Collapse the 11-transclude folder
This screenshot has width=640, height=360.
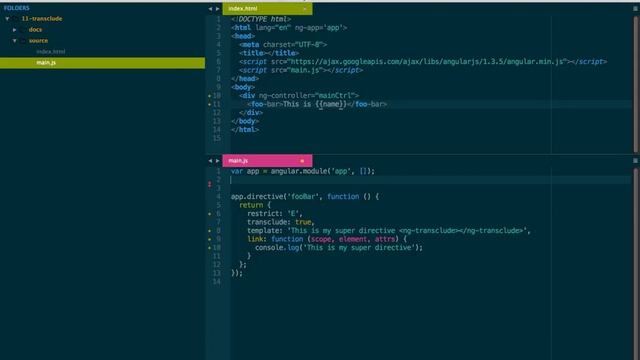pos(7,19)
